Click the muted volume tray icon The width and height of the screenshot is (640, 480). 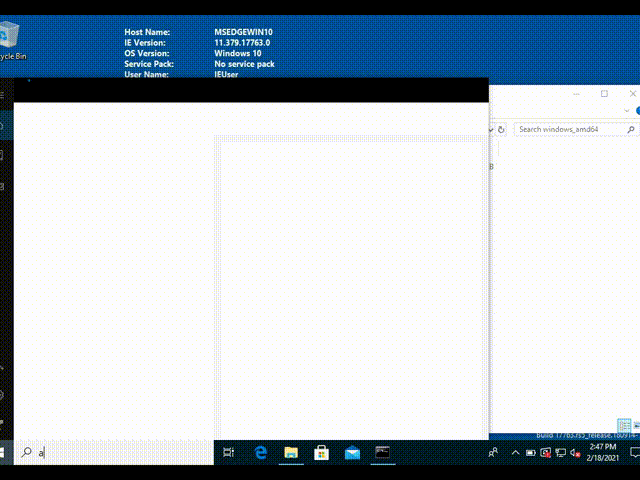pyautogui.click(x=575, y=453)
